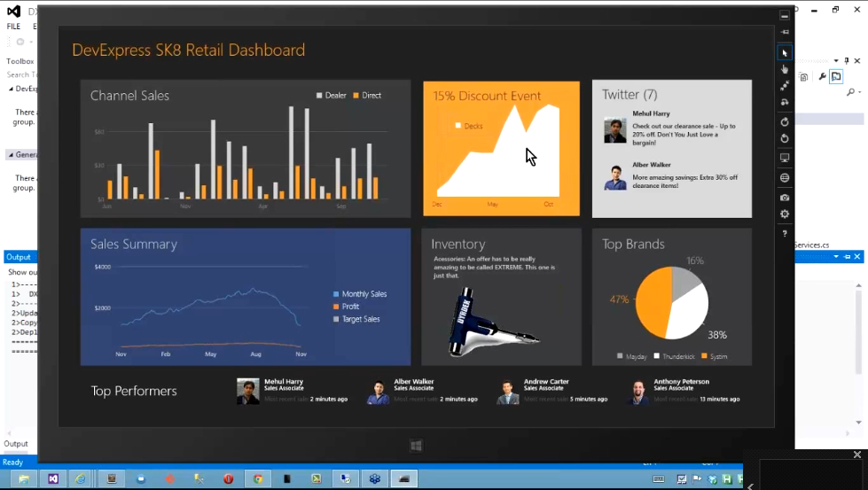Click the Windows start button in simulator
The height and width of the screenshot is (490, 868).
417,446
